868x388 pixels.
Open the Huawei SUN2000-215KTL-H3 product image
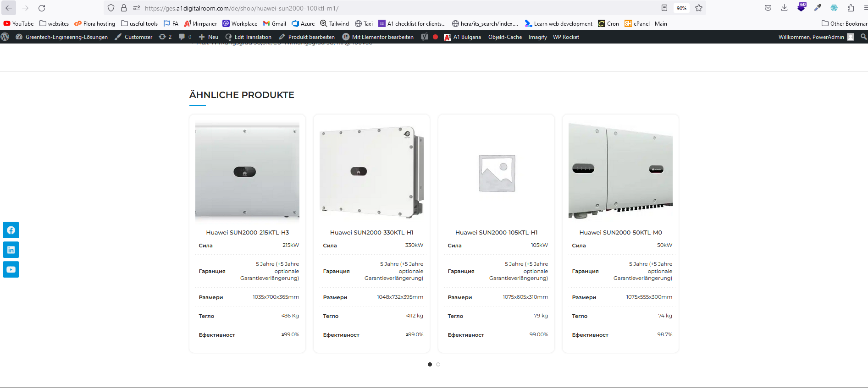[247, 171]
